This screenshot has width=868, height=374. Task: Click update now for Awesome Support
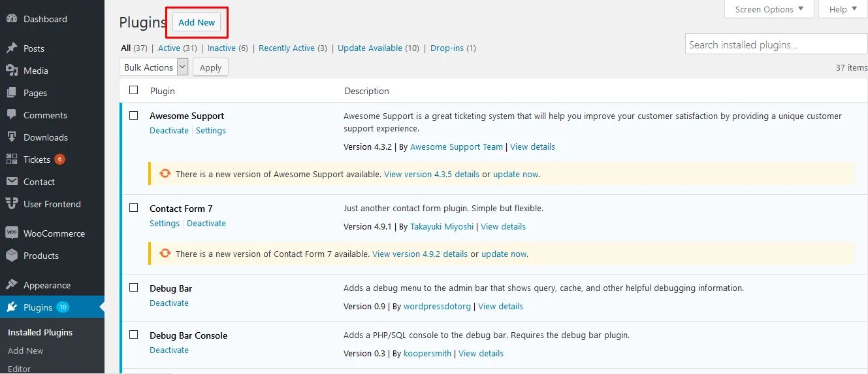tap(515, 175)
